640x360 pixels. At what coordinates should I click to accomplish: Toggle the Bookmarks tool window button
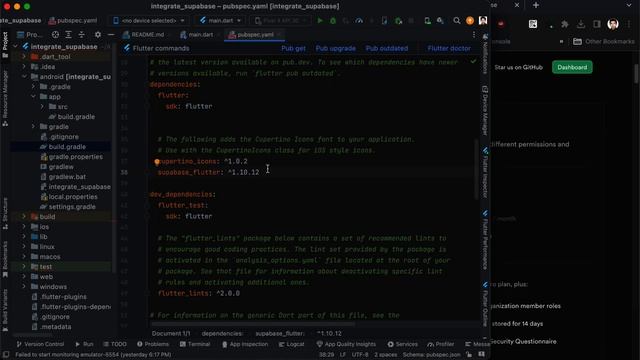pos(5,259)
